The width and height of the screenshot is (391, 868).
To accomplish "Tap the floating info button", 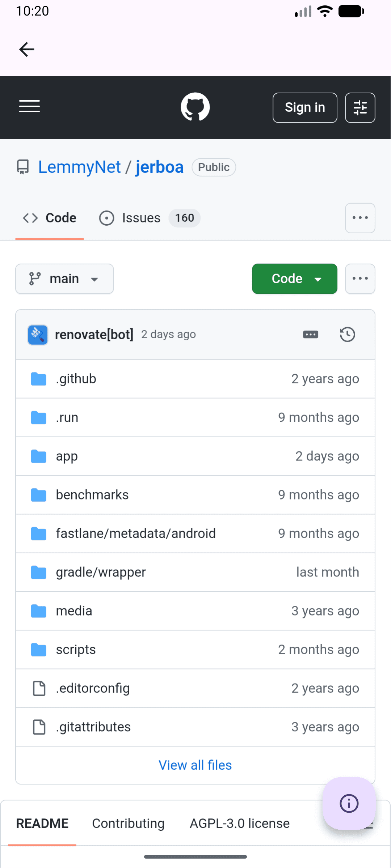I will (349, 804).
